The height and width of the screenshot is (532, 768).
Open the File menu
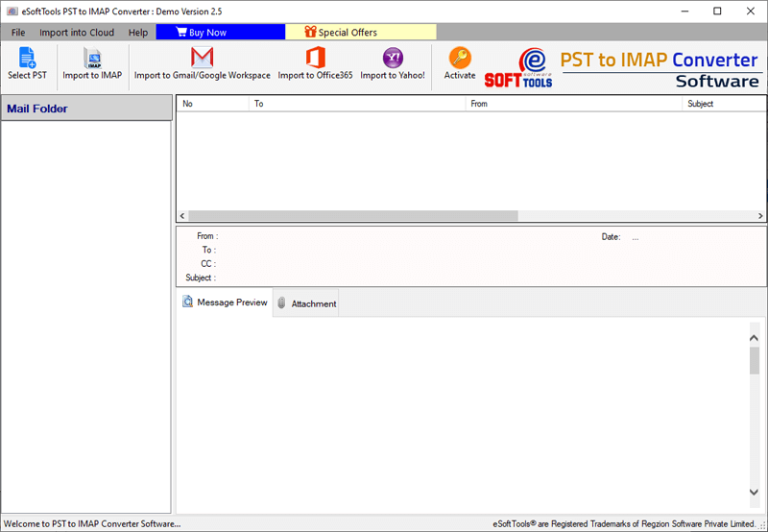[x=18, y=33]
